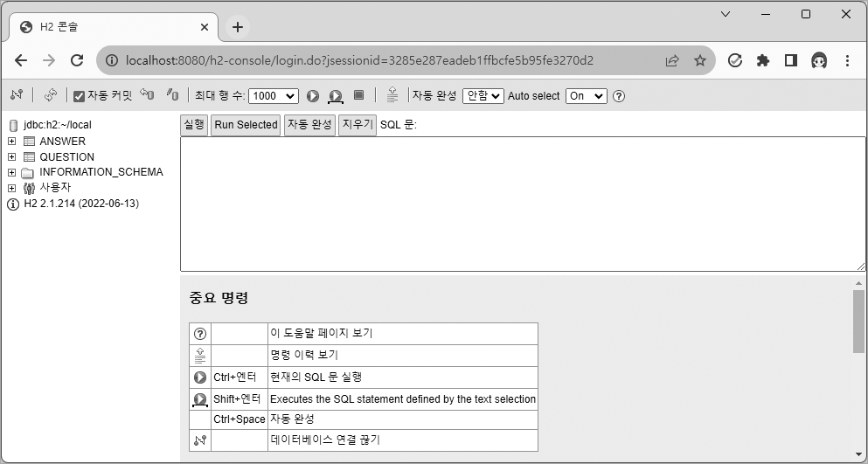This screenshot has width=868, height=464.
Task: Click the help pane scroll up arrow
Action: click(858, 283)
